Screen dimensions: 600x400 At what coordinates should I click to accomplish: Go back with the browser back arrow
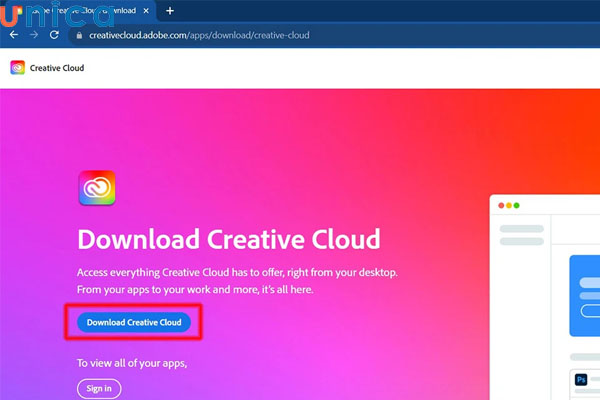tap(13, 33)
